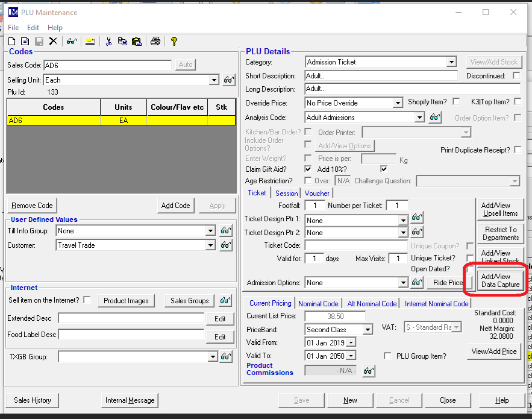532x419 pixels.
Task: Click the Sales History button
Action: pos(33,400)
